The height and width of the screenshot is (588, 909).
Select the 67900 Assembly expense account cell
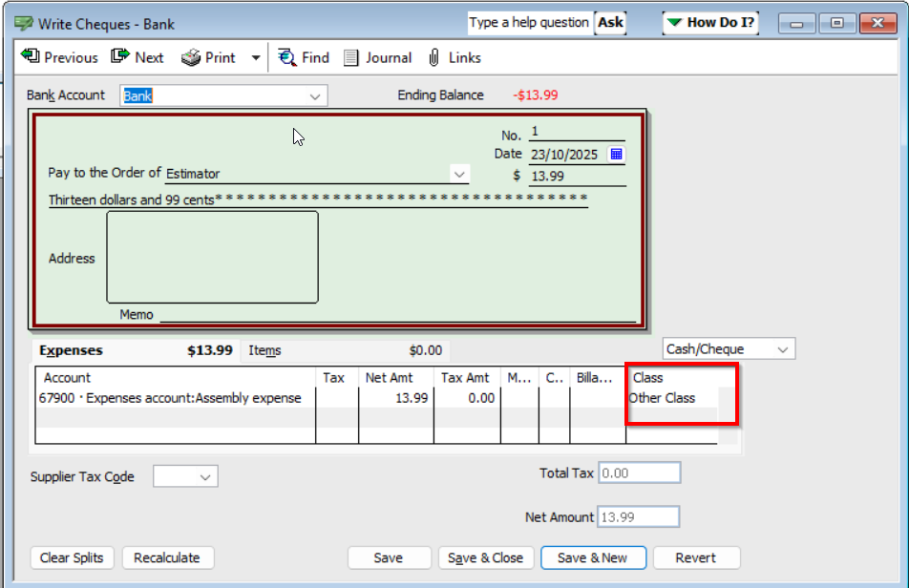[175, 398]
